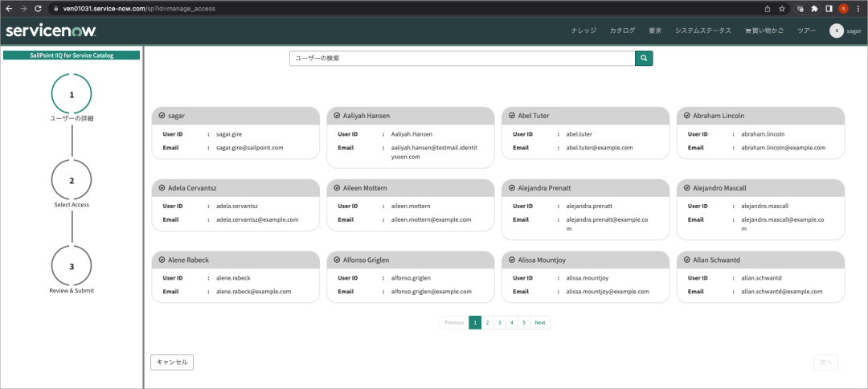Click the キャンセル button
Image resolution: width=868 pixels, height=389 pixels.
[x=172, y=362]
